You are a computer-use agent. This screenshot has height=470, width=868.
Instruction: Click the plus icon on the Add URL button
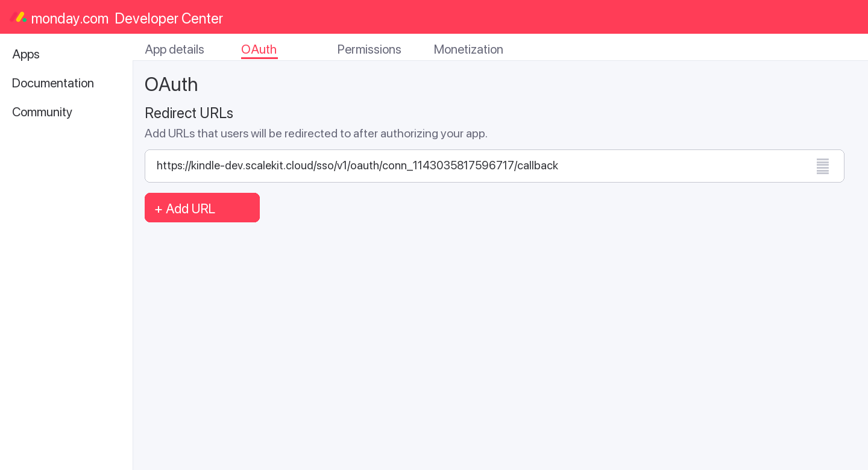159,209
